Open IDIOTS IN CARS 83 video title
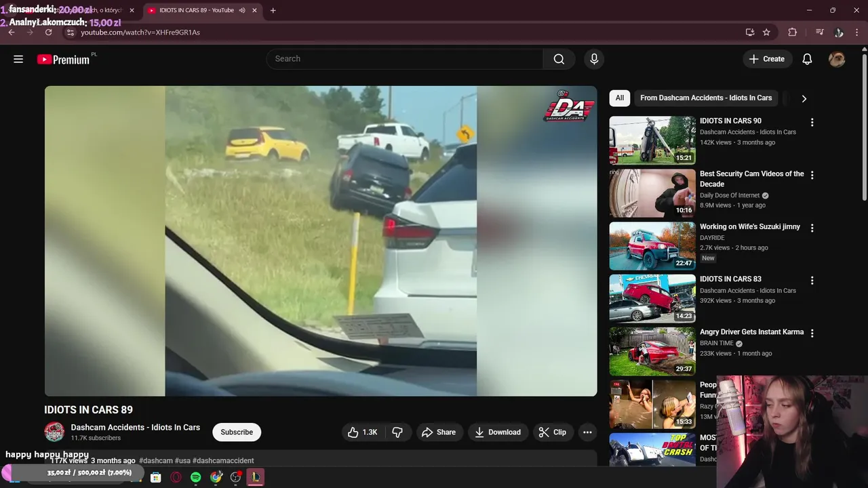868x488 pixels. [730, 279]
